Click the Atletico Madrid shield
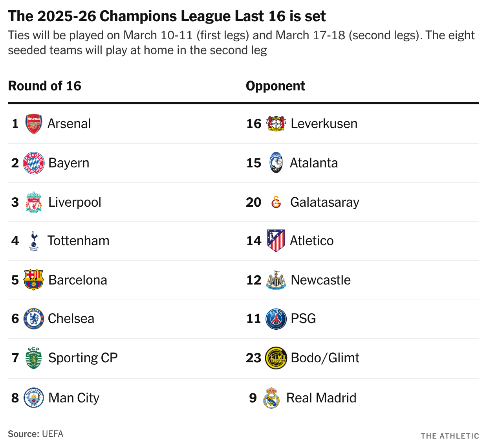487x448 pixels. click(276, 241)
